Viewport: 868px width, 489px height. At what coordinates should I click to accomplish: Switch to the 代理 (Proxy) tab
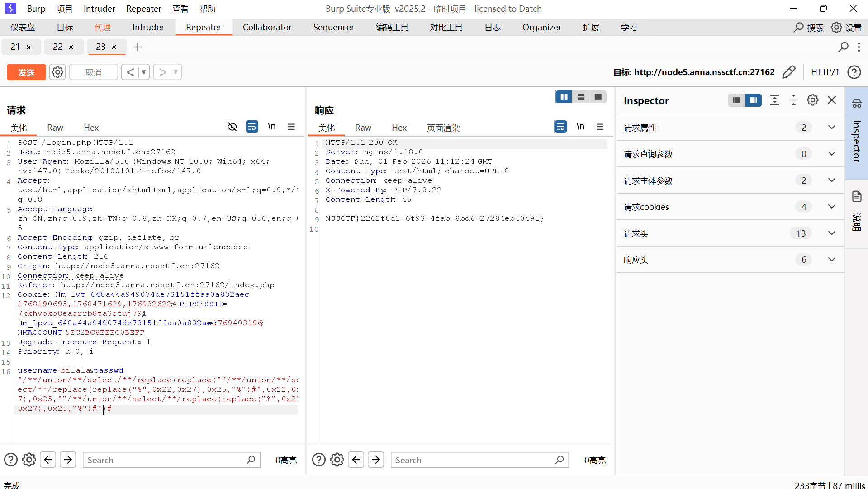tap(103, 28)
